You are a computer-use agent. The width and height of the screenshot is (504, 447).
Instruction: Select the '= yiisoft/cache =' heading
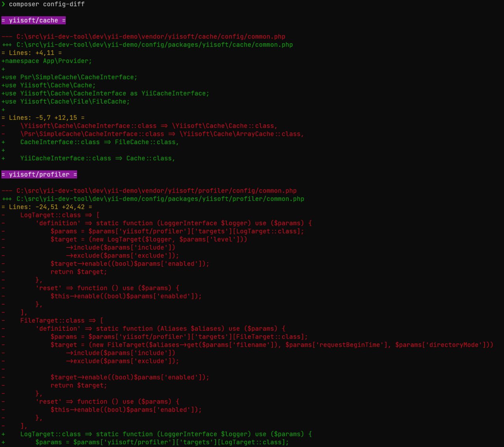point(33,20)
